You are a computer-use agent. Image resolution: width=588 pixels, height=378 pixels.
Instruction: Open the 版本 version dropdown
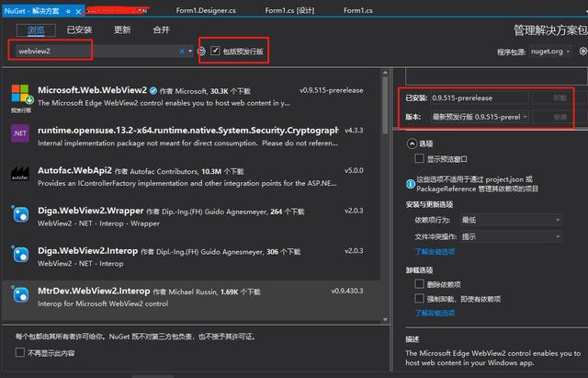coord(480,117)
